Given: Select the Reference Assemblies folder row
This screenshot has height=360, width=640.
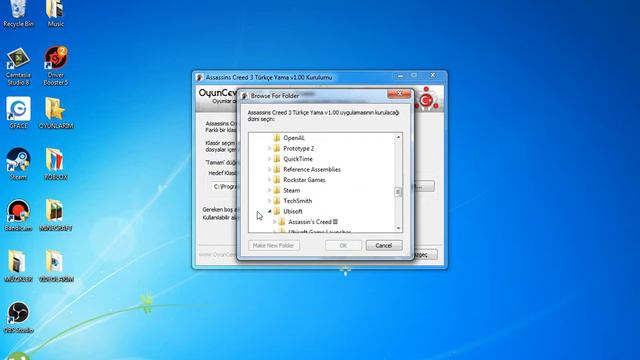Looking at the screenshot, I should tap(311, 169).
